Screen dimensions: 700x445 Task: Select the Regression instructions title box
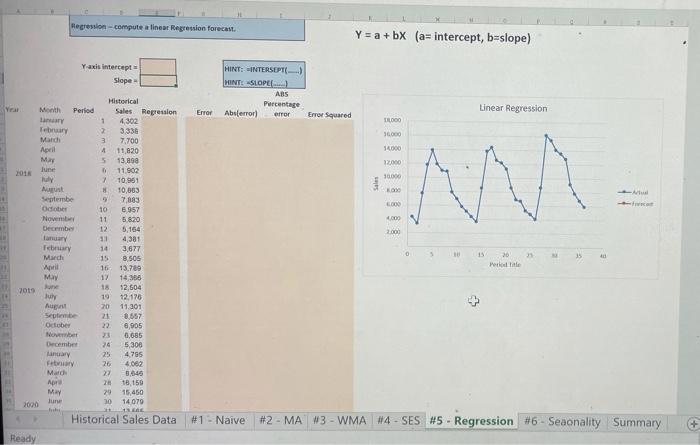tap(187, 28)
